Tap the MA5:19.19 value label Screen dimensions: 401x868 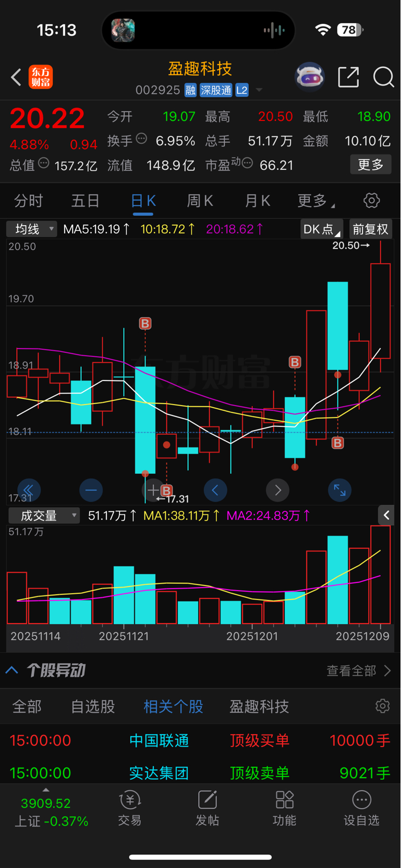tap(96, 229)
